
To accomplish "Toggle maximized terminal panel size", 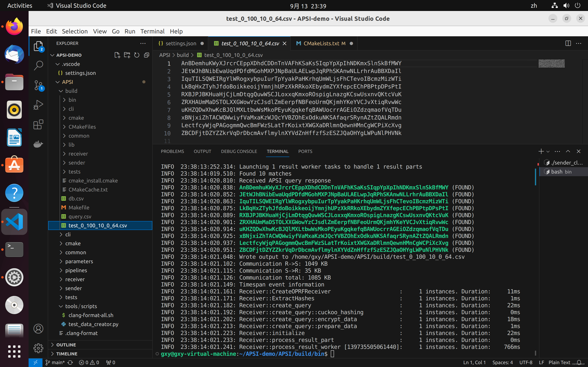I will (568, 151).
